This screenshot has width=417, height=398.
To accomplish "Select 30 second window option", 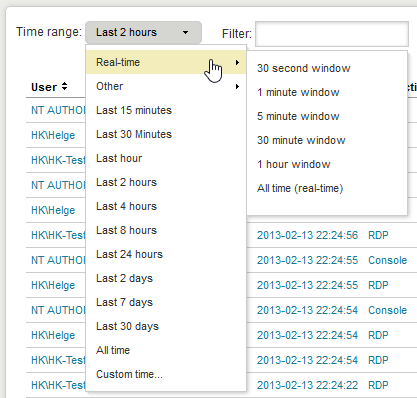I will [304, 68].
